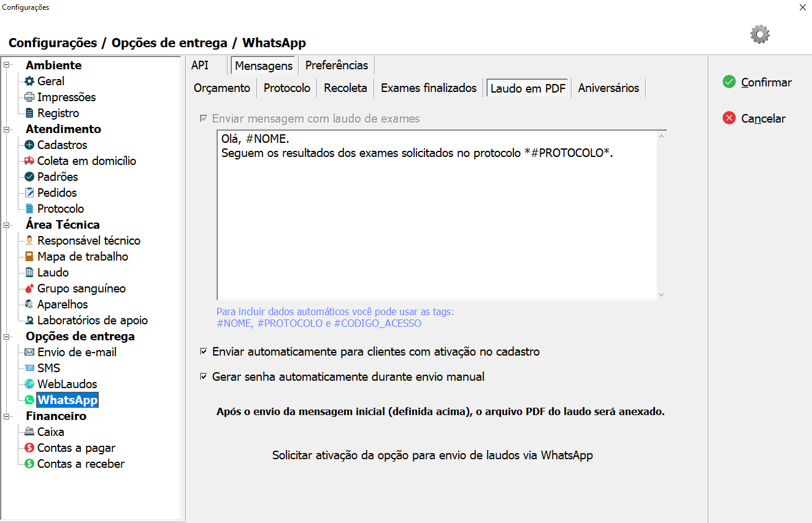
Task: Click the green Confirmar check icon
Action: [x=729, y=82]
